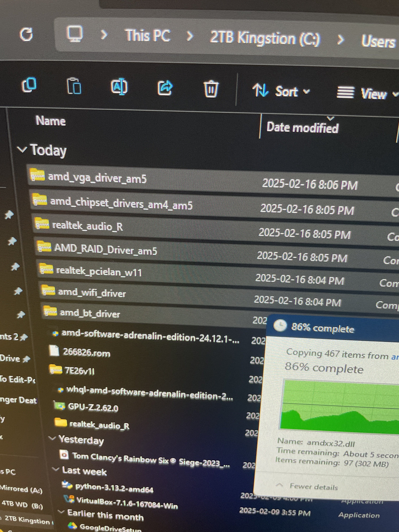The image size is (399, 532).
Task: Click the 266826.rom file icon
Action: (x=54, y=350)
